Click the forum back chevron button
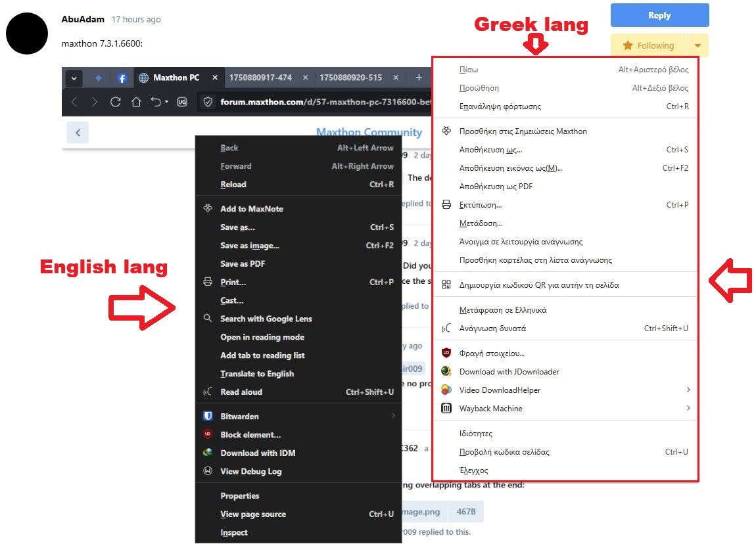Viewport: 756px width, 544px height. pos(78,133)
